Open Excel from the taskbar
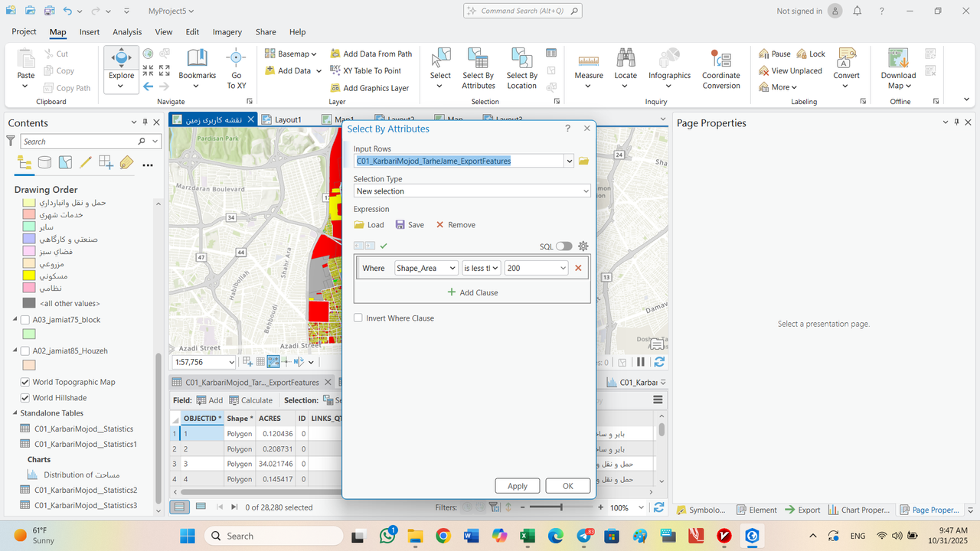980x551 pixels. click(x=528, y=536)
